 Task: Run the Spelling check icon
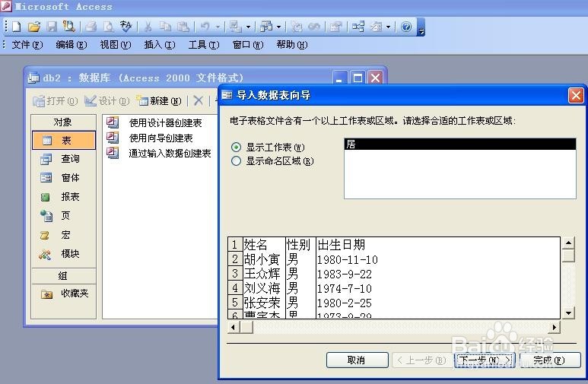(126, 27)
